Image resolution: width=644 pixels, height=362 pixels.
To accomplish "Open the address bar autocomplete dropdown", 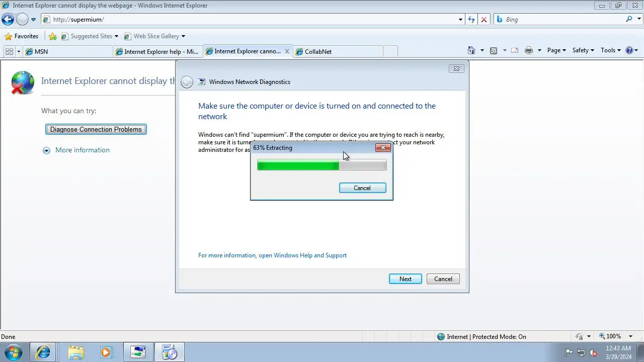I will [460, 20].
